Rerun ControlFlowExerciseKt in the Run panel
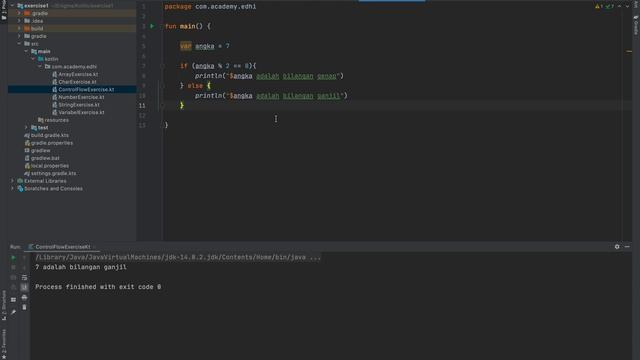Screen dimensions: 640x360 [13, 258]
